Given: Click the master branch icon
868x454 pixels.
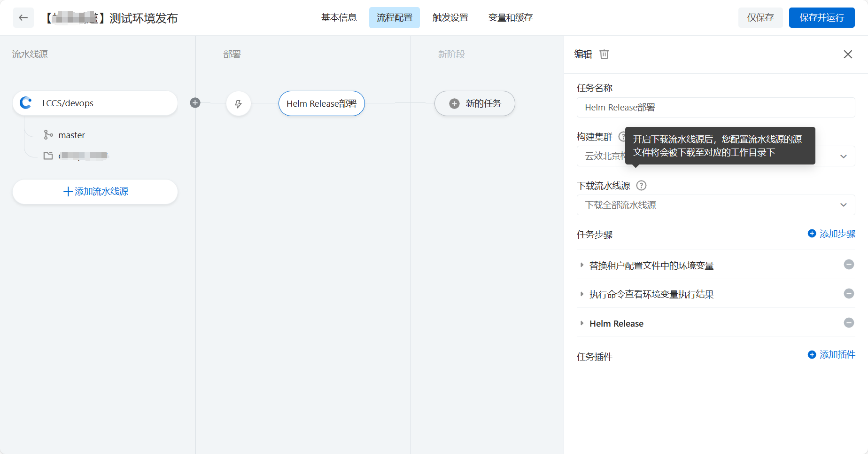Looking at the screenshot, I should [x=48, y=135].
